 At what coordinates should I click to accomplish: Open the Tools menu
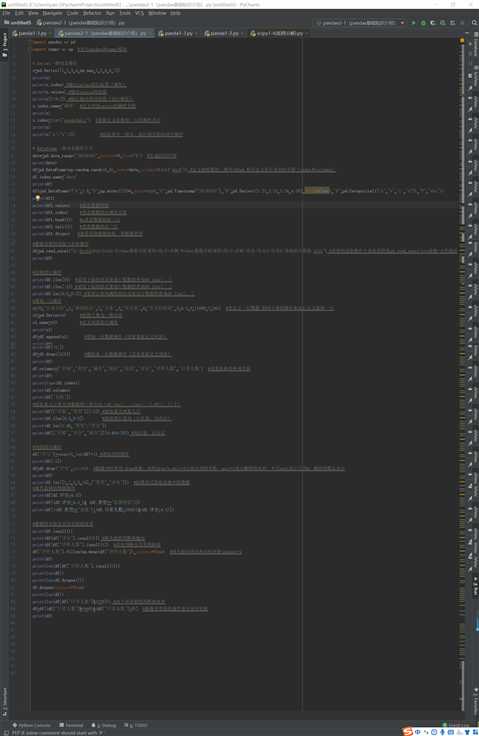tap(125, 13)
